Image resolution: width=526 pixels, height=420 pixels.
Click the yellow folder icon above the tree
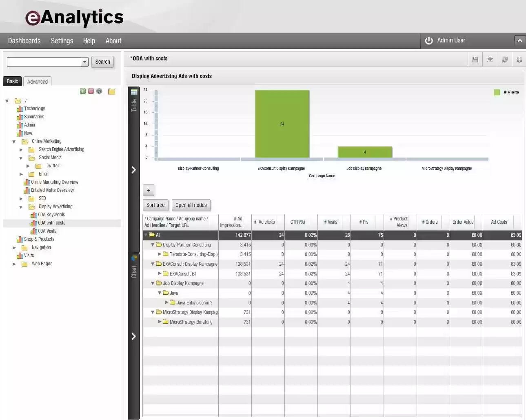tap(111, 91)
